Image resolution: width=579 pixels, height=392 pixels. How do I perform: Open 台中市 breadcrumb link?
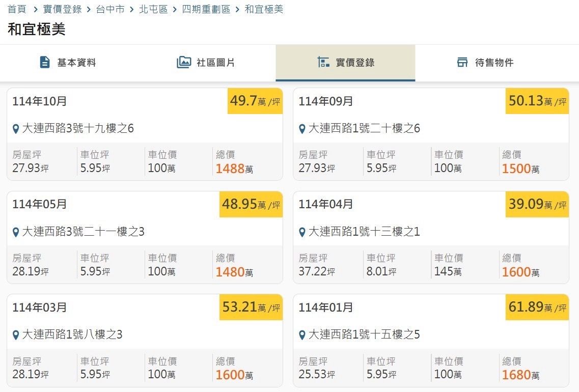(110, 9)
